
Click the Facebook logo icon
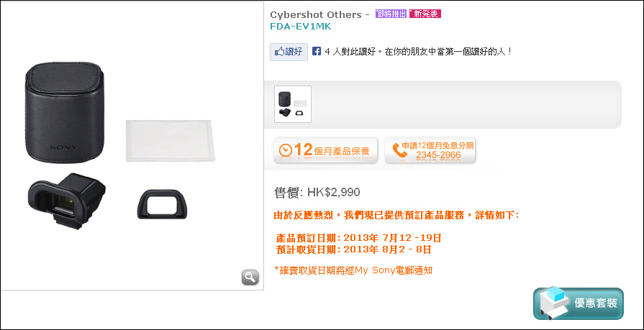coord(317,52)
